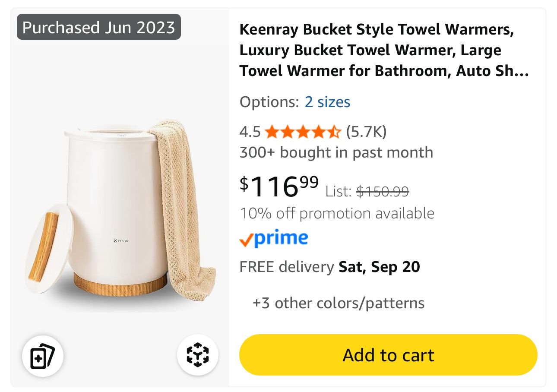557x392 pixels.
Task: Click the 4.5 rating number
Action: [250, 132]
